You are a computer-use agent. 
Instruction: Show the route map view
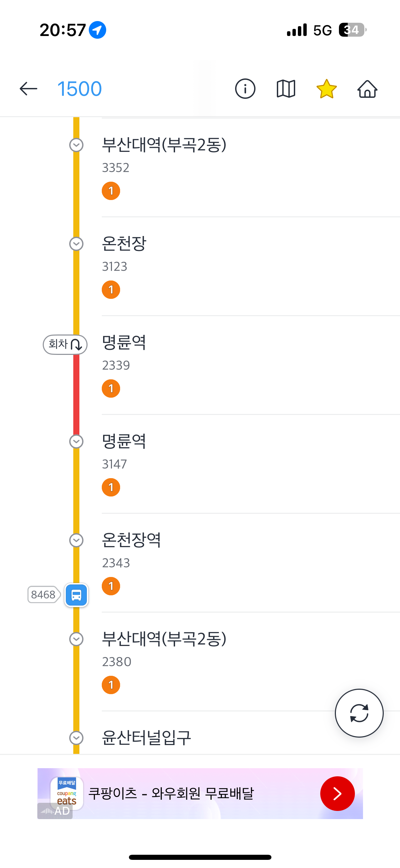(286, 89)
